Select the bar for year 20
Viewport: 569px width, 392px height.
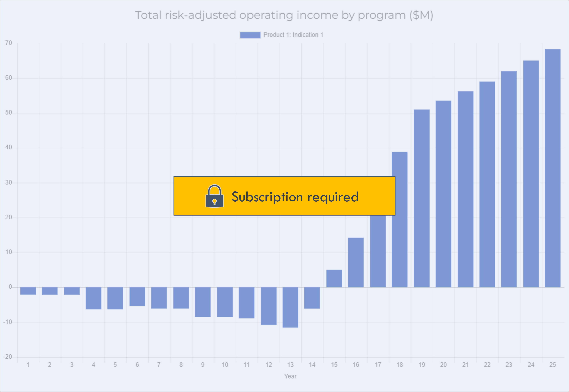pos(443,194)
